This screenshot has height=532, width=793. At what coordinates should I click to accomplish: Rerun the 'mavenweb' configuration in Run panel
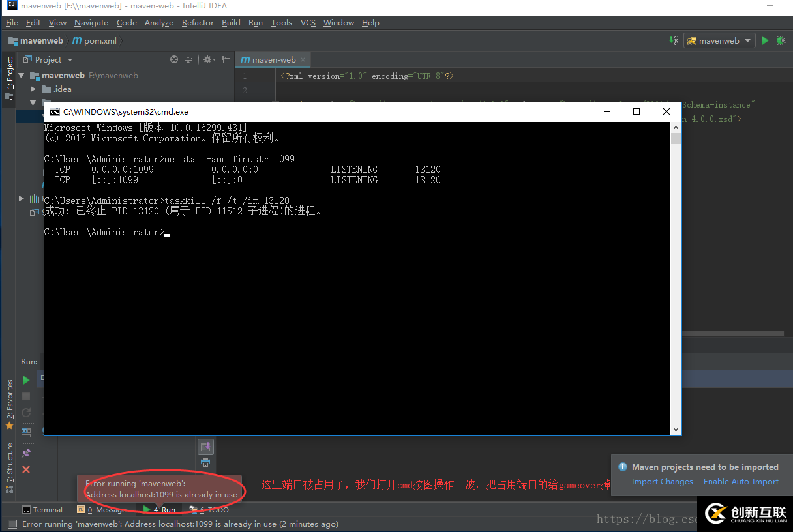pyautogui.click(x=26, y=379)
